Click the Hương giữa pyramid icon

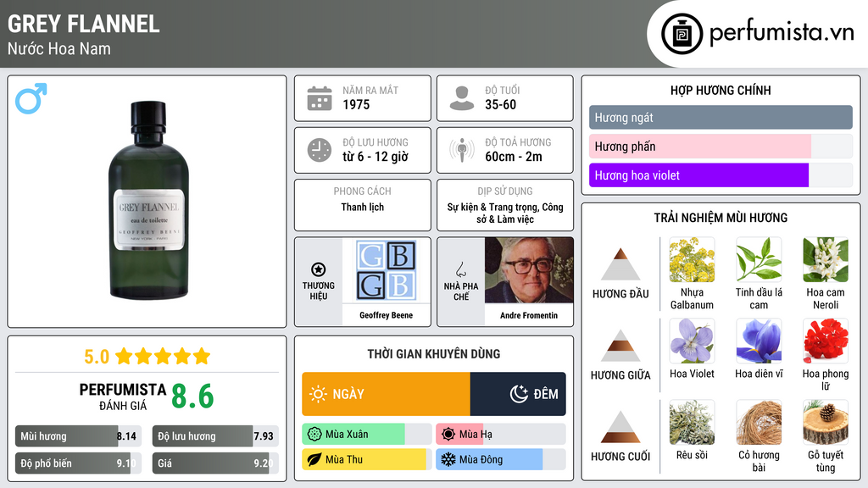click(620, 346)
